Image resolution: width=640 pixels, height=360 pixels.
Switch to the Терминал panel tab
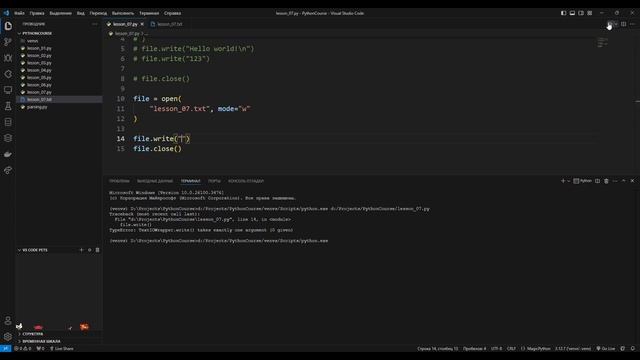pyautogui.click(x=191, y=181)
